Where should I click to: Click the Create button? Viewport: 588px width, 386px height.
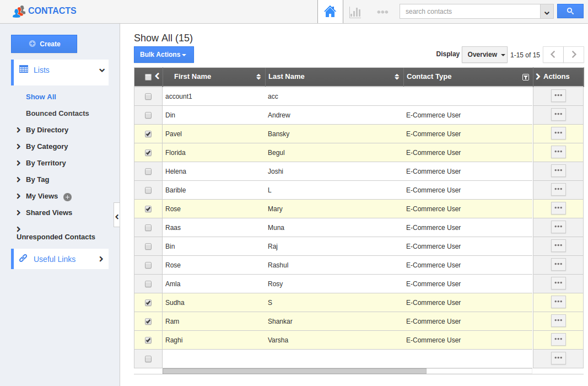44,44
